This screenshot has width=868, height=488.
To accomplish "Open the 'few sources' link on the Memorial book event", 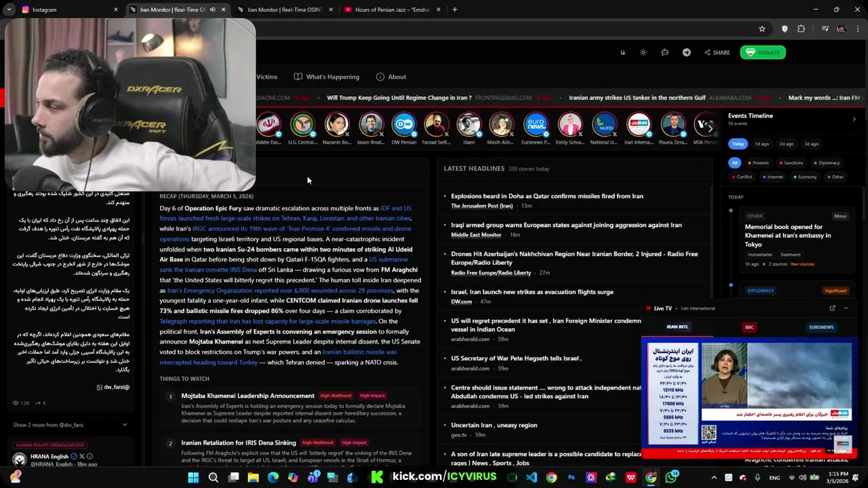I will coord(802,264).
